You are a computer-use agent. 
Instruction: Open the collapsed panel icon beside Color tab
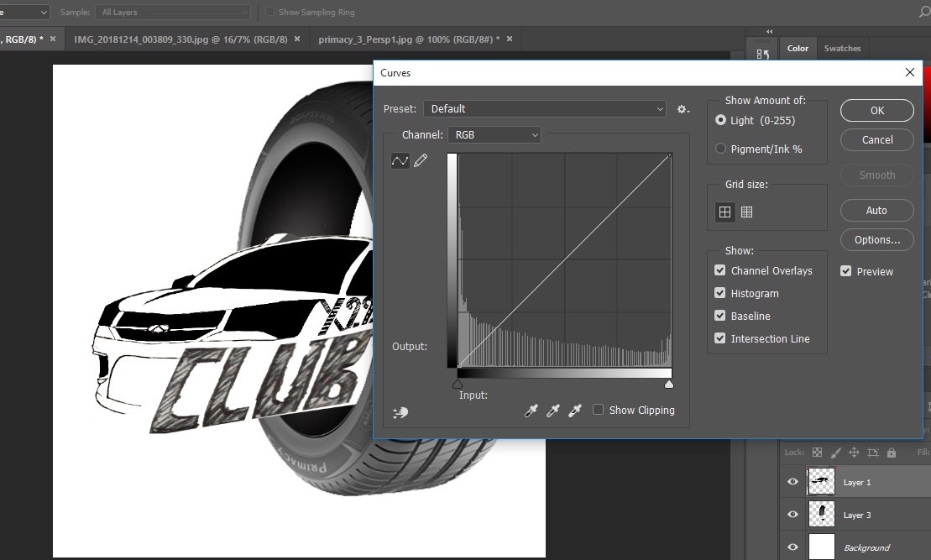[763, 54]
